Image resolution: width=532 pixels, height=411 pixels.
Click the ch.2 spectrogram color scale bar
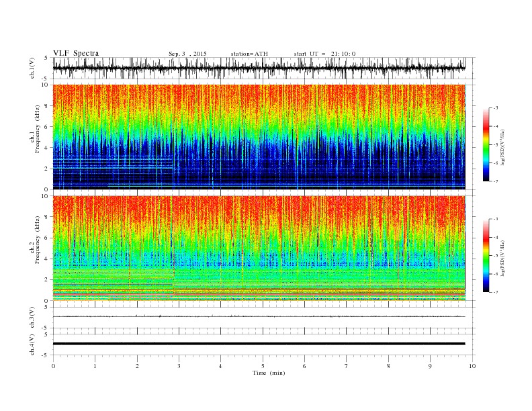pos(486,256)
